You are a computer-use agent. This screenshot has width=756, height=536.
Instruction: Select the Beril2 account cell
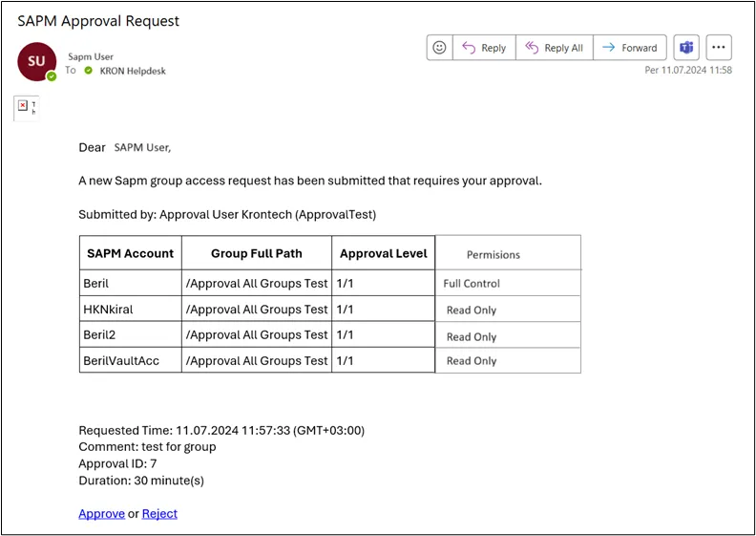[x=130, y=334]
